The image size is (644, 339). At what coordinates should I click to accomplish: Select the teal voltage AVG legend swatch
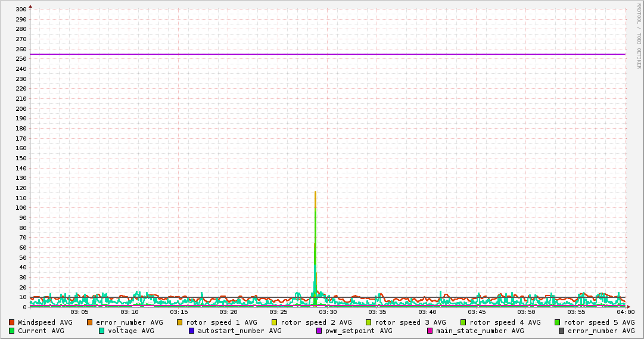coord(101,331)
